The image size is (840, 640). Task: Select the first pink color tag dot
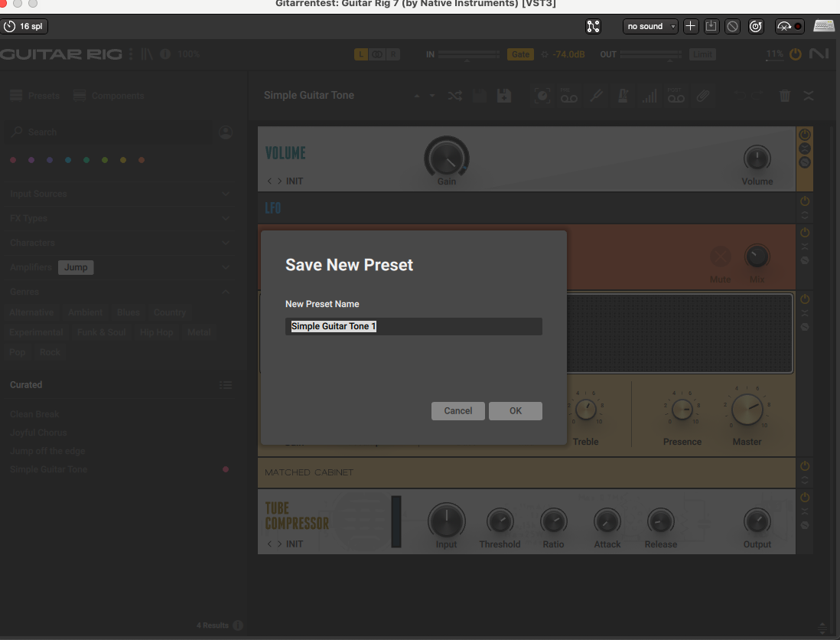[14, 160]
